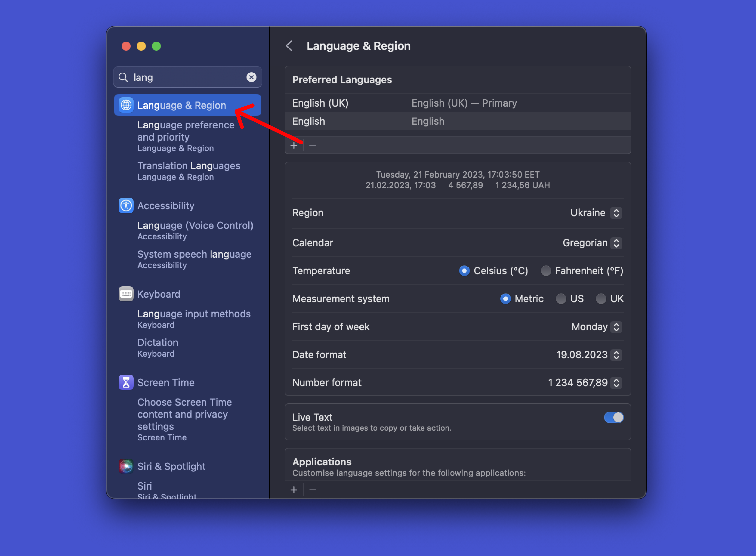Open Language input methods result
Screen dimensions: 756x556
tap(194, 319)
